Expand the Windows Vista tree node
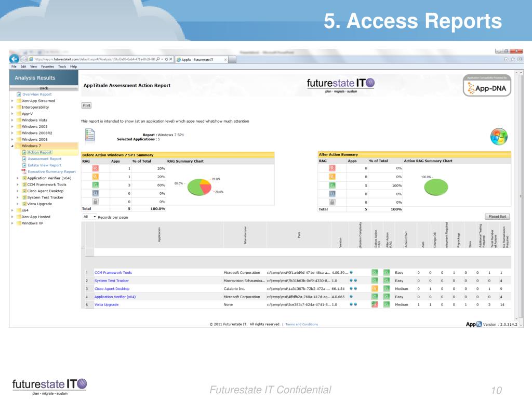The image size is (532, 399). [12, 120]
